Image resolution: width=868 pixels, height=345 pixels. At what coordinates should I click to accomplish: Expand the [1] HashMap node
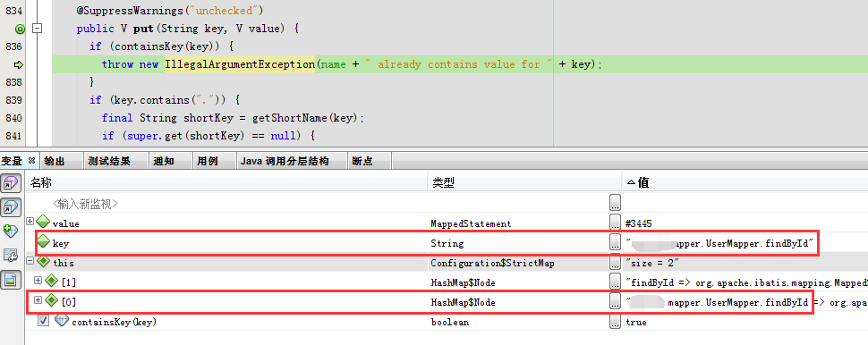[38, 281]
